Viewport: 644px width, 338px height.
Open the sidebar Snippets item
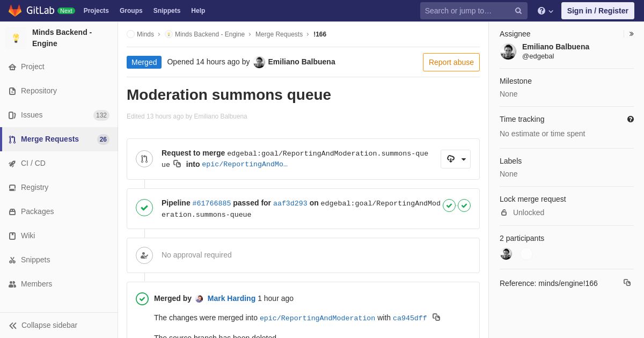tap(59, 260)
